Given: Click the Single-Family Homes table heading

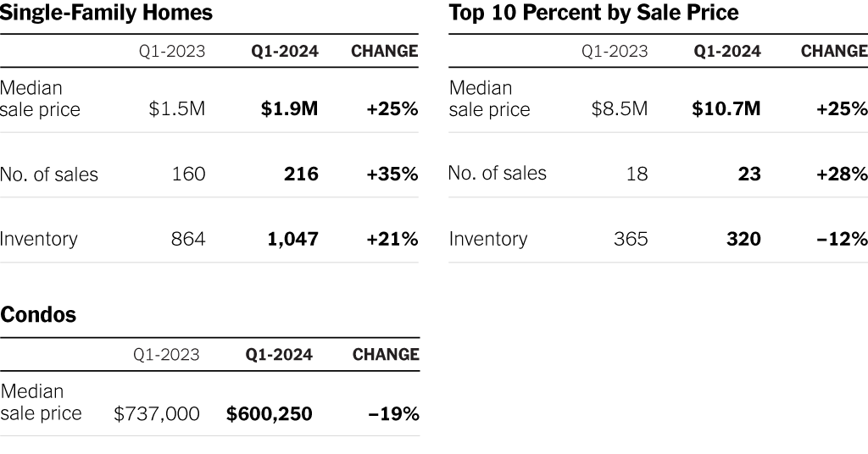Looking at the screenshot, I should coord(106,14).
